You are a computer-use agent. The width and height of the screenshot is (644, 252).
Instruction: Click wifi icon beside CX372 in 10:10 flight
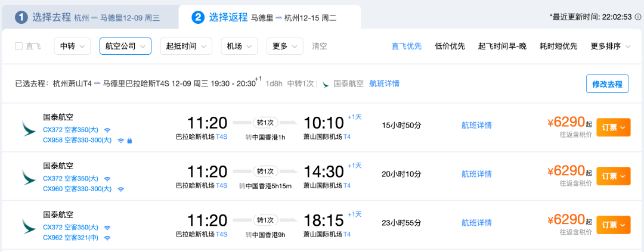click(107, 130)
